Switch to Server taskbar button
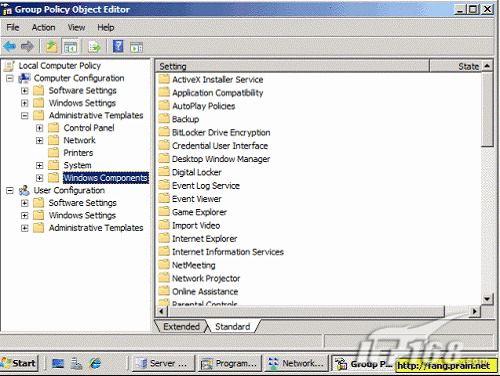 pos(164,363)
